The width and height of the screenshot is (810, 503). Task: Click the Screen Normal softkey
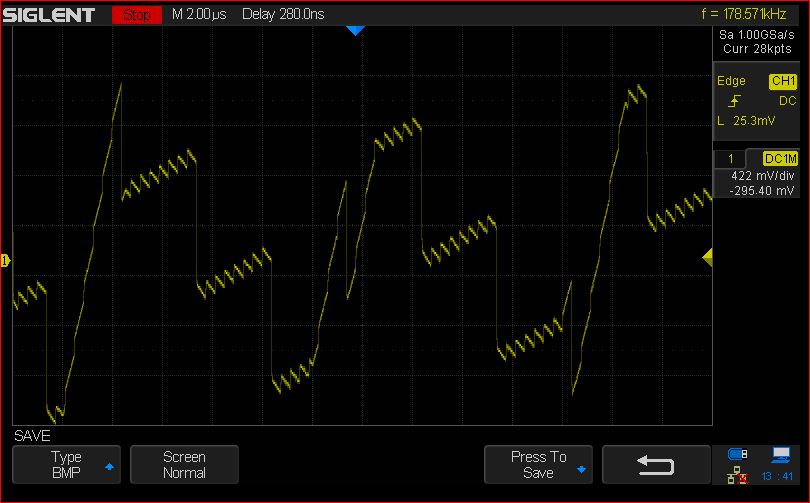click(184, 465)
